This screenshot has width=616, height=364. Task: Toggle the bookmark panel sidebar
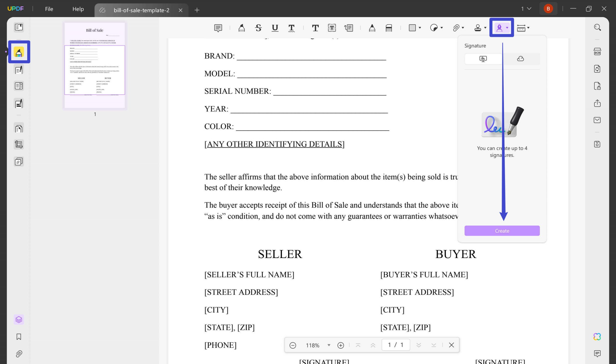pos(18,337)
